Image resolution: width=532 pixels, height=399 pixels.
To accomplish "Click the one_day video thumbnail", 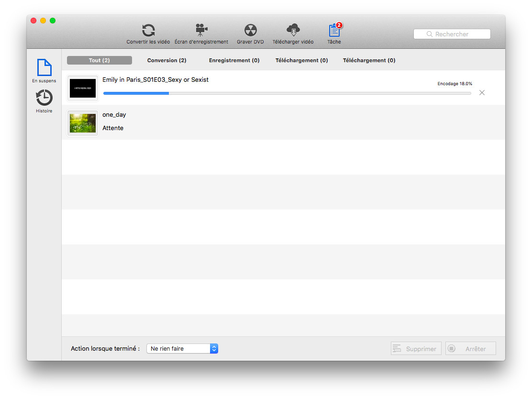I will pos(82,123).
